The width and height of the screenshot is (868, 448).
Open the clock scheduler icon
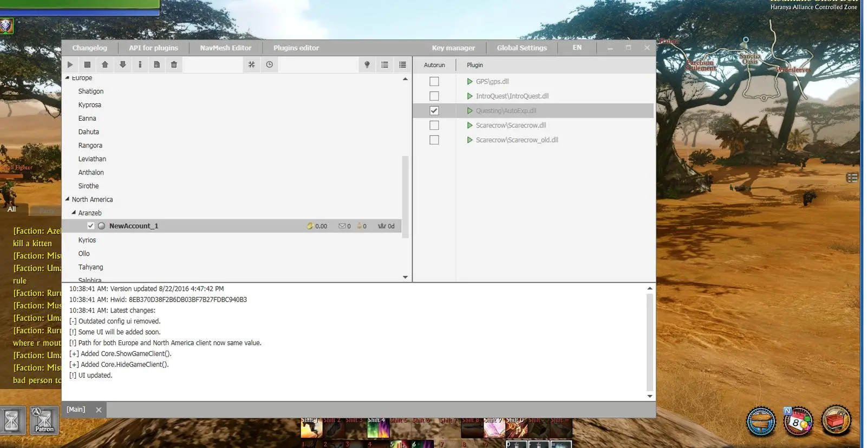tap(269, 65)
